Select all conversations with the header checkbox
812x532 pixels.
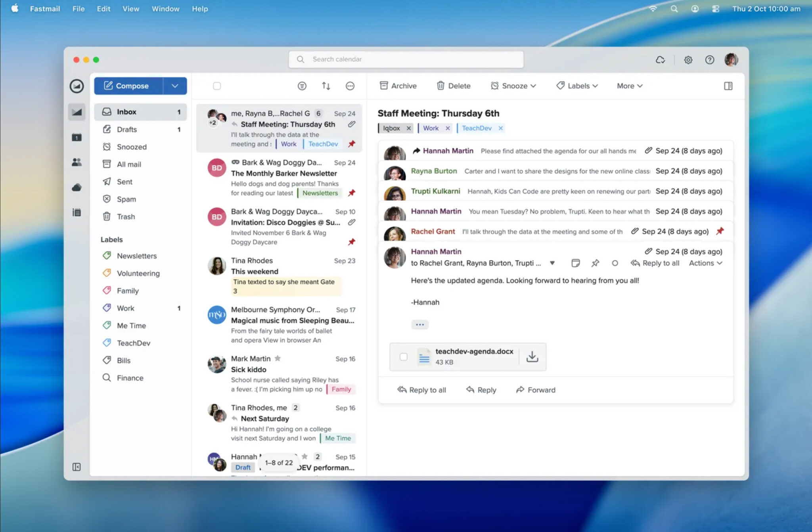[216, 86]
